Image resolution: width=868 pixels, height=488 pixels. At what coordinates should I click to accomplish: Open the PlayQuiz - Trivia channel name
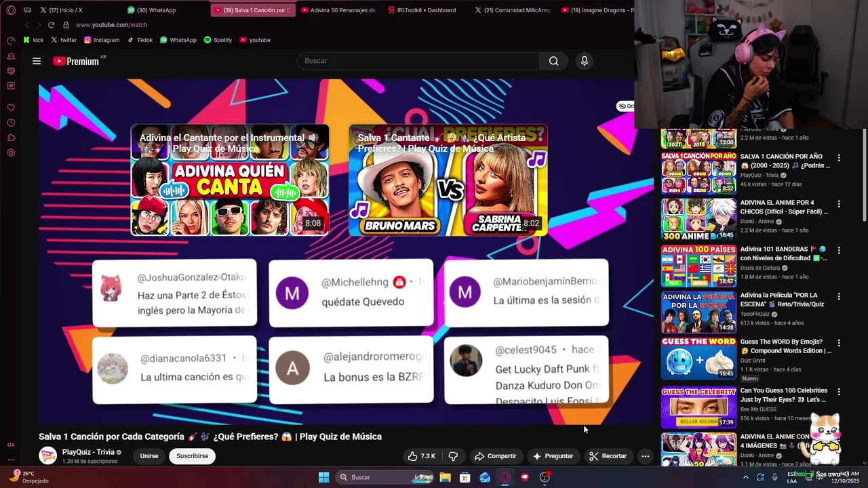point(88,452)
